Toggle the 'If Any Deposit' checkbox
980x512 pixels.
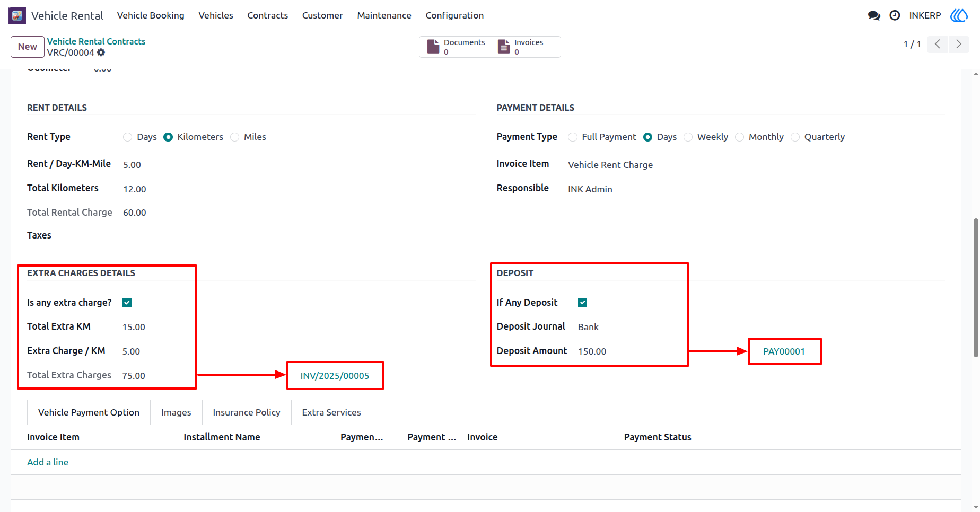pos(582,303)
